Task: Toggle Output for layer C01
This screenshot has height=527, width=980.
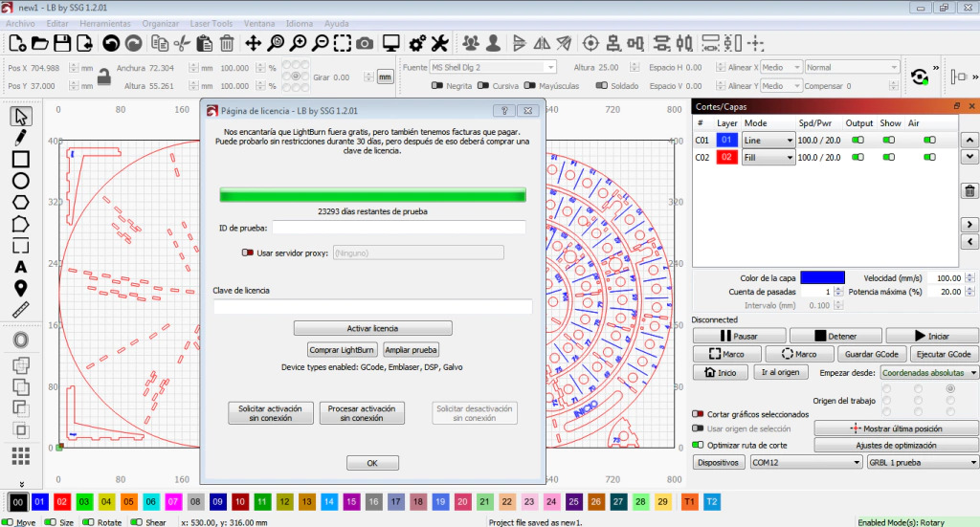Action: [857, 140]
